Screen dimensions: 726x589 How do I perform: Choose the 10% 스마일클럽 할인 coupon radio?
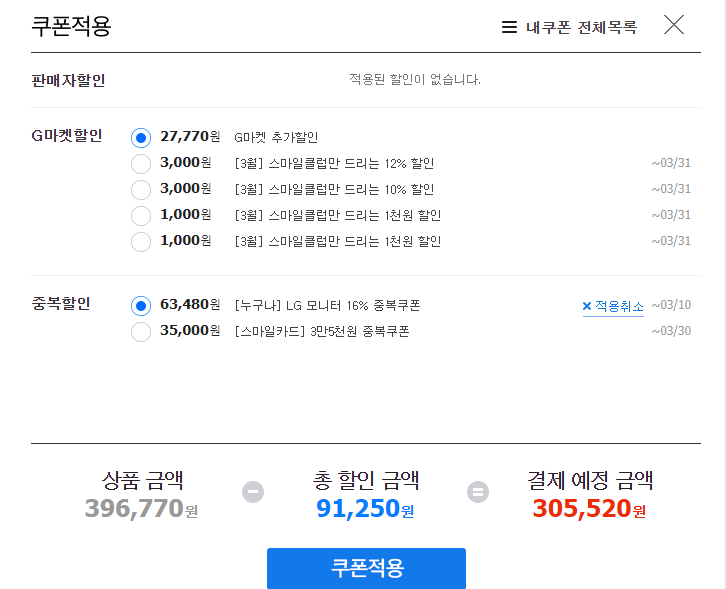pyautogui.click(x=141, y=189)
